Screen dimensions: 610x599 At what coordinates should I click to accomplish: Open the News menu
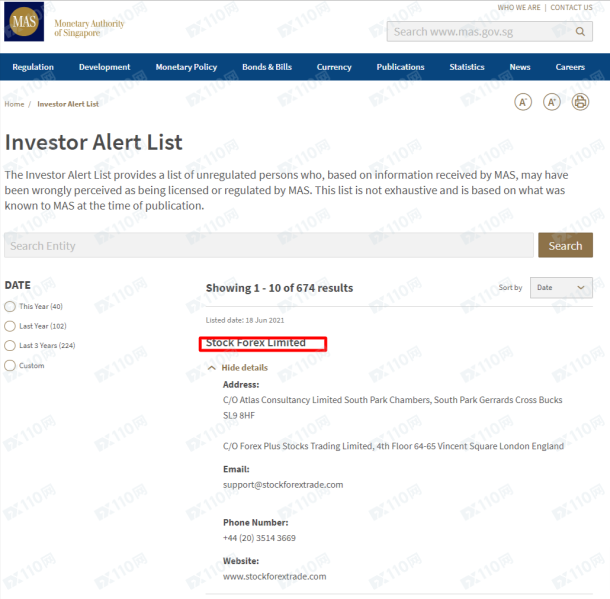tap(520, 67)
